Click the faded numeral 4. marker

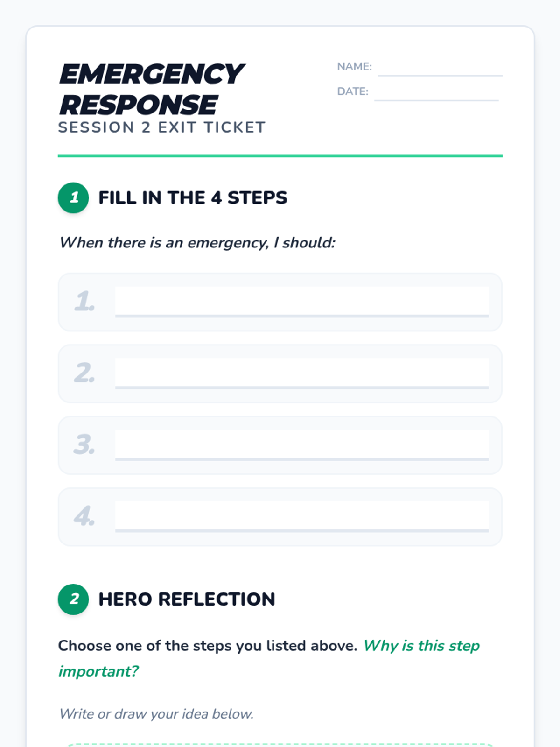(84, 516)
